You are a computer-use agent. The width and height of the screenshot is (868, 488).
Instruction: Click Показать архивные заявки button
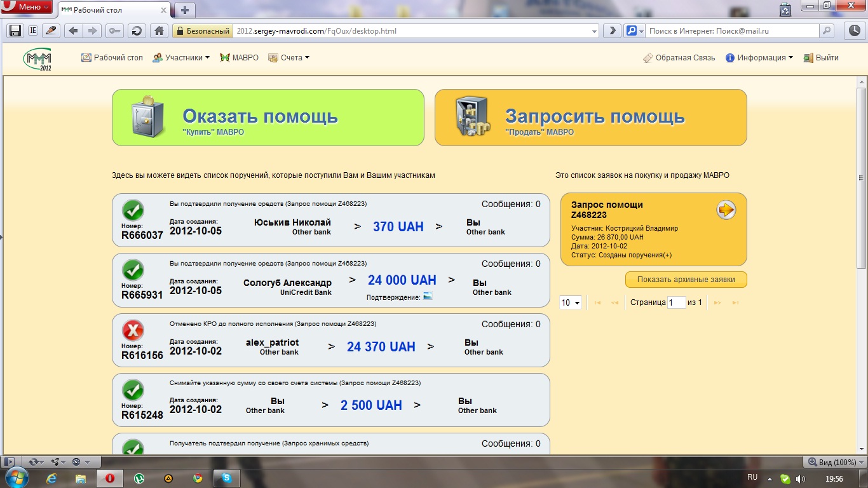pyautogui.click(x=686, y=280)
